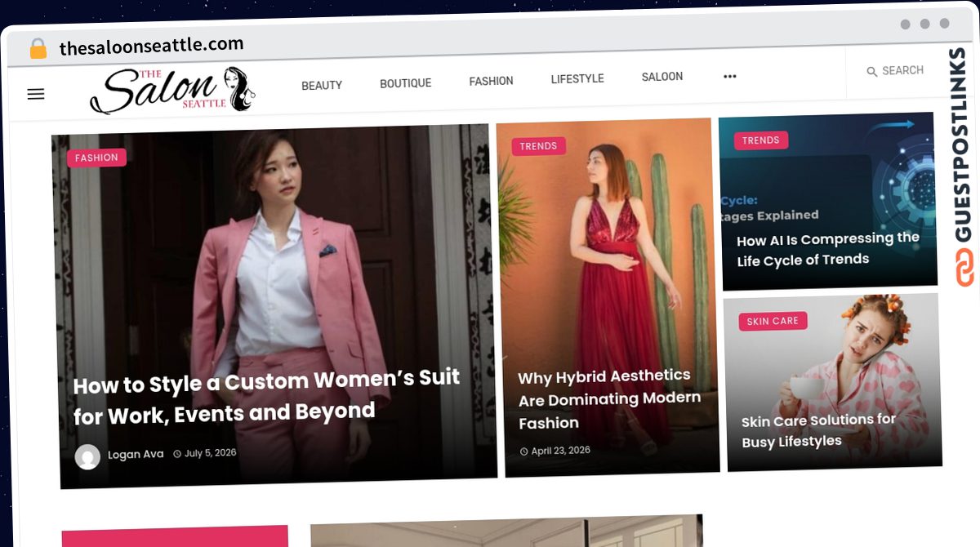Screen dimensions: 980x547
Task: Open the Boutique menu item
Action: coord(406,83)
